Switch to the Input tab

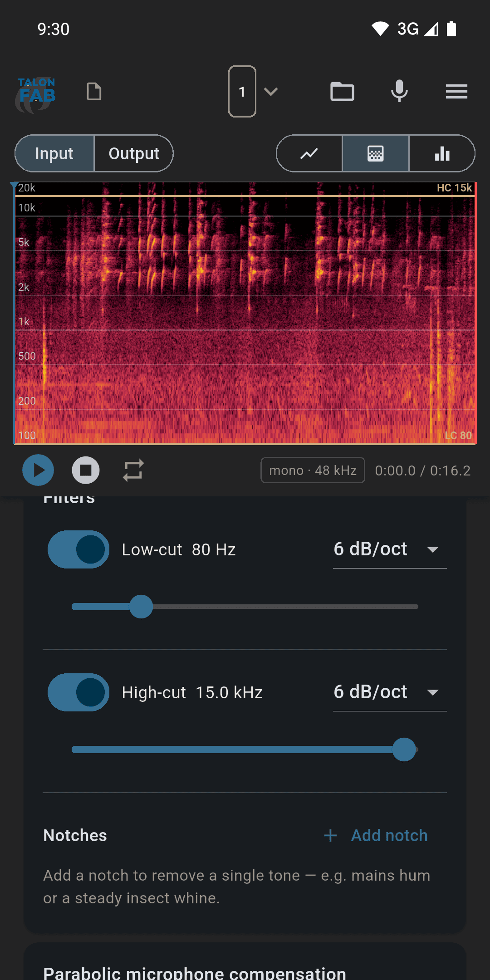(x=54, y=153)
